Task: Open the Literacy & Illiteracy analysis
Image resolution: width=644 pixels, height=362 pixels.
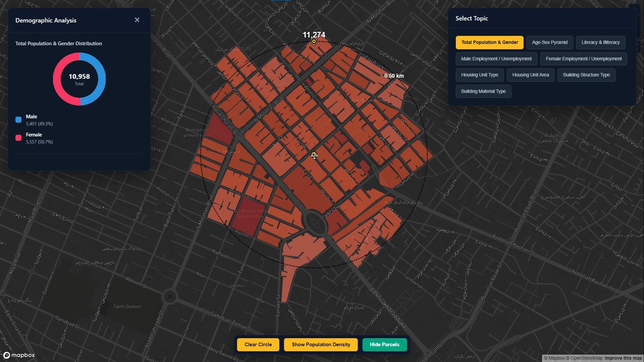Action: (600, 42)
